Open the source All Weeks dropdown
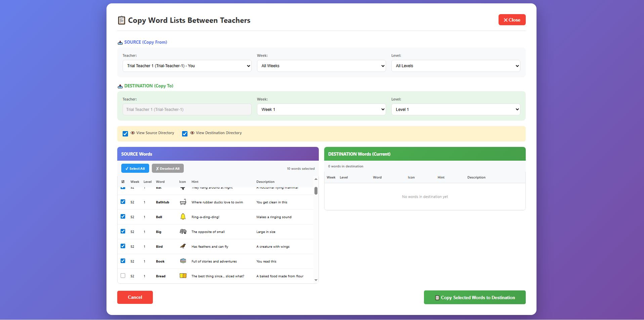The height and width of the screenshot is (320, 644). pyautogui.click(x=321, y=66)
